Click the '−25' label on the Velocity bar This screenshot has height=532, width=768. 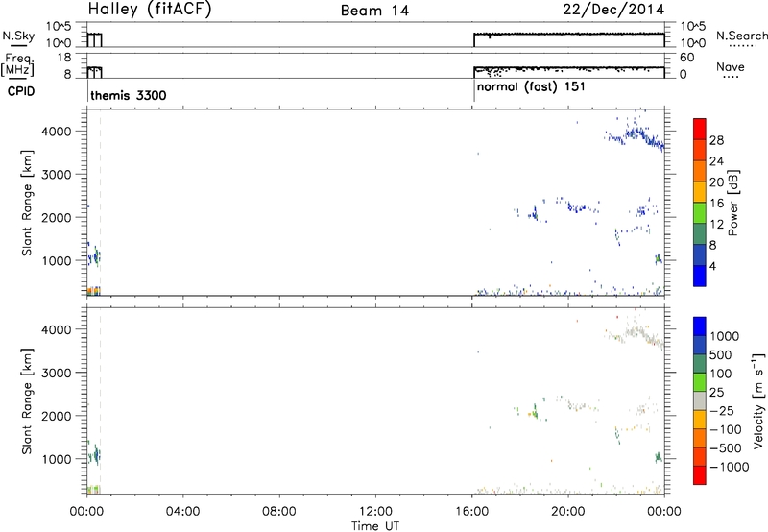(722, 411)
